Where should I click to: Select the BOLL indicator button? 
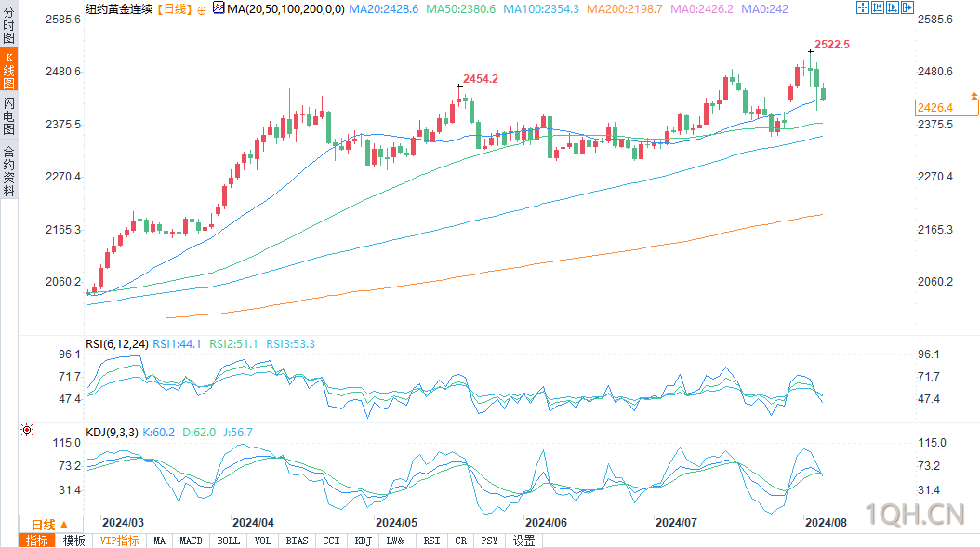pyautogui.click(x=228, y=541)
